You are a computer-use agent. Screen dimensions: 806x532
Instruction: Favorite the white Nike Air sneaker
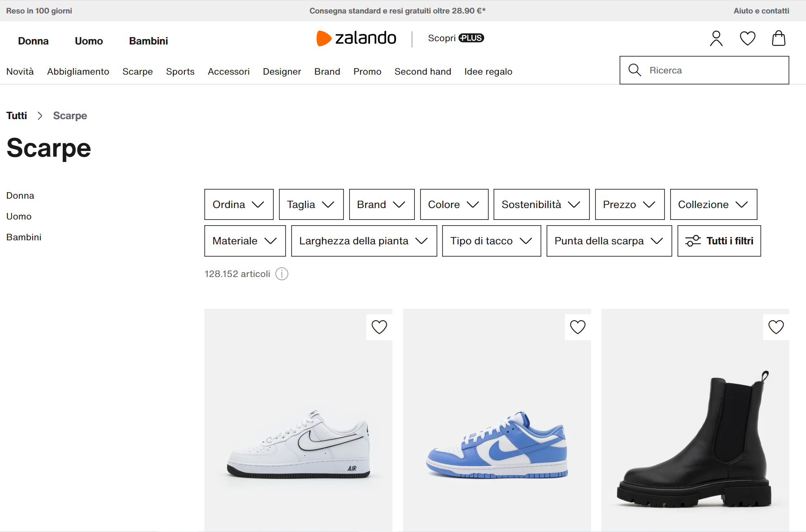pos(379,327)
